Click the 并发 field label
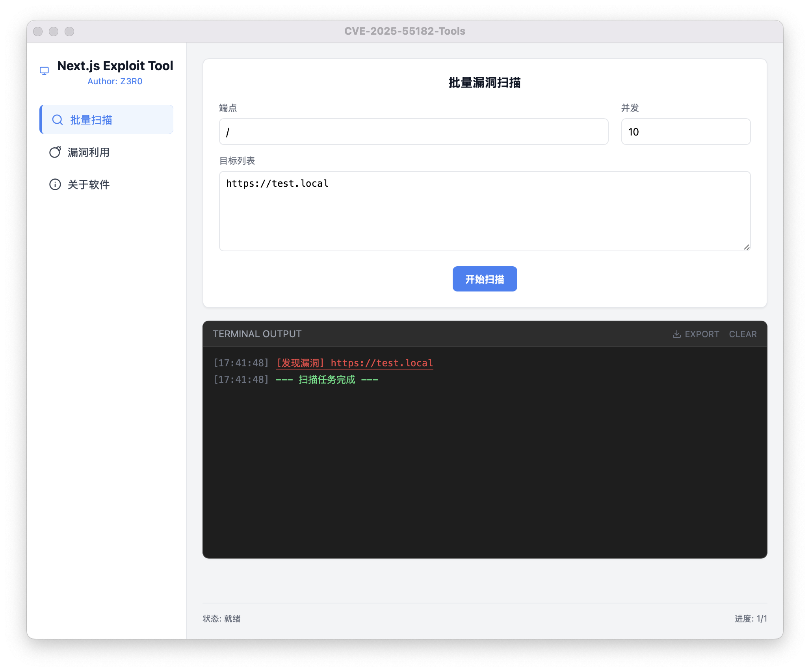This screenshot has width=810, height=672. tap(630, 108)
